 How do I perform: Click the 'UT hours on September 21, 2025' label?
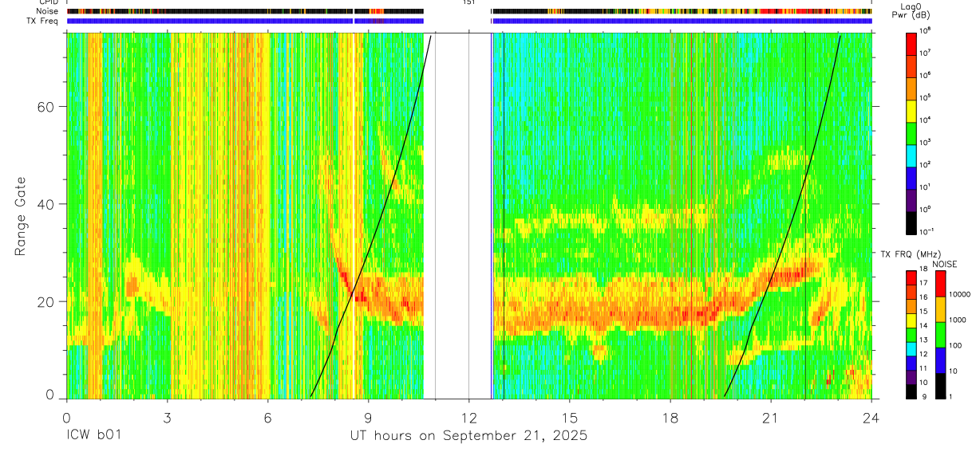[468, 436]
